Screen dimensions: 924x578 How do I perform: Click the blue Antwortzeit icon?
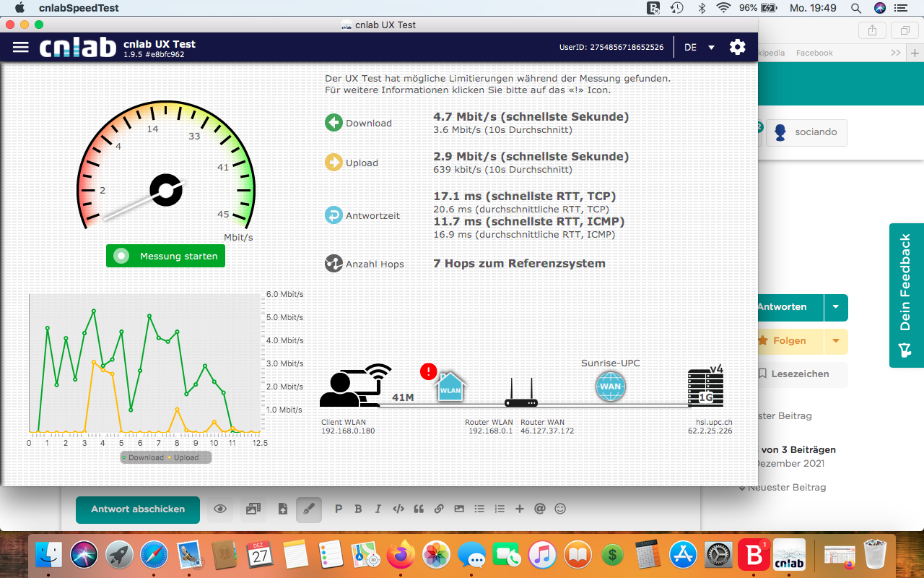click(x=334, y=215)
